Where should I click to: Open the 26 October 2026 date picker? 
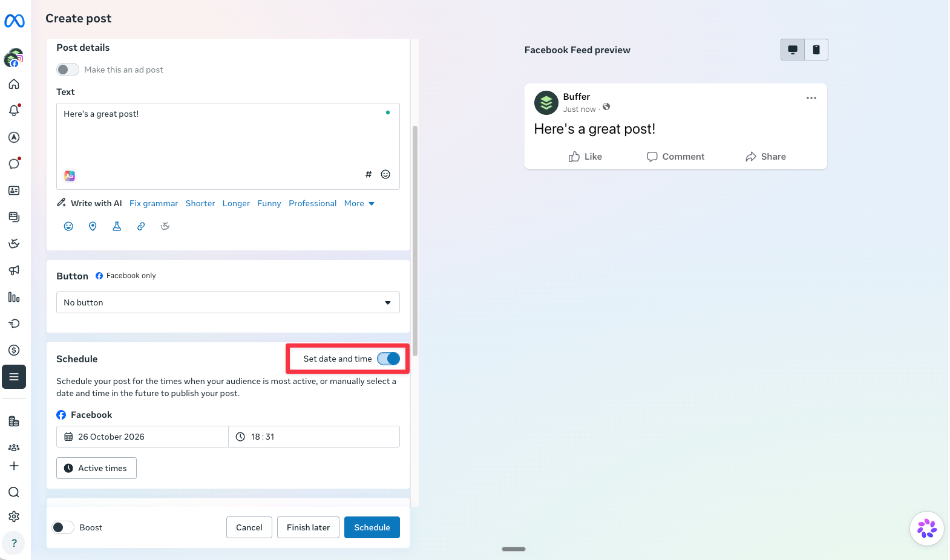142,437
